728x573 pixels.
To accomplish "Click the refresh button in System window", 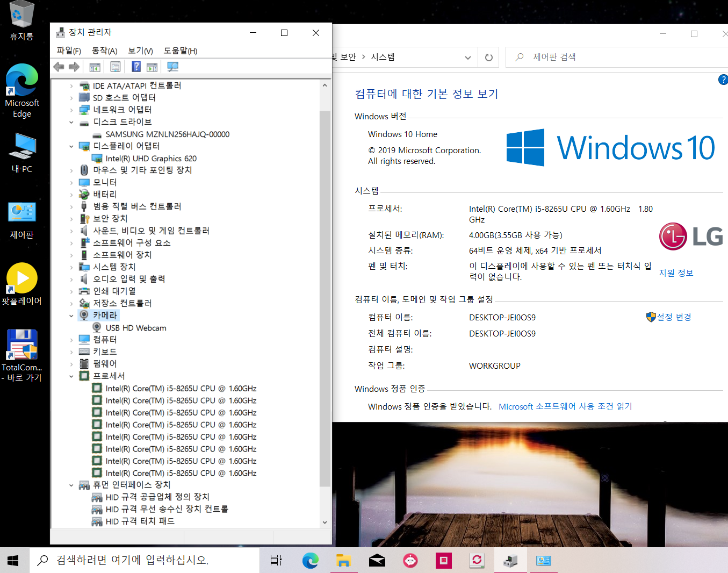I will (x=489, y=58).
